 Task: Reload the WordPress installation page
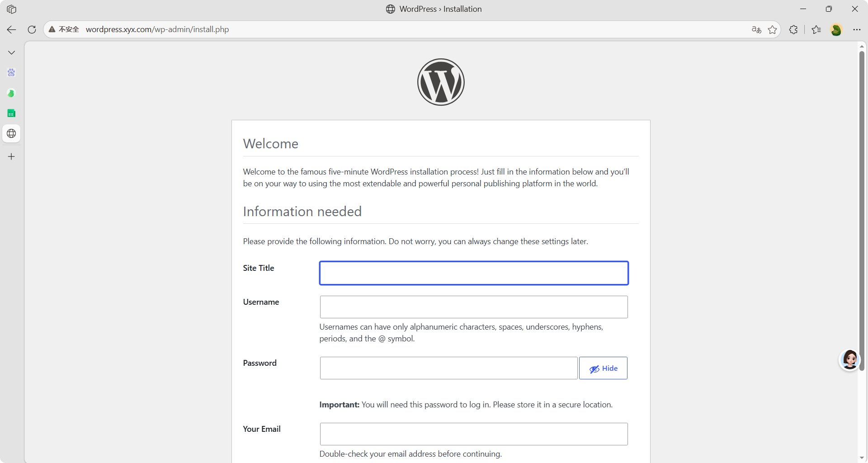32,29
